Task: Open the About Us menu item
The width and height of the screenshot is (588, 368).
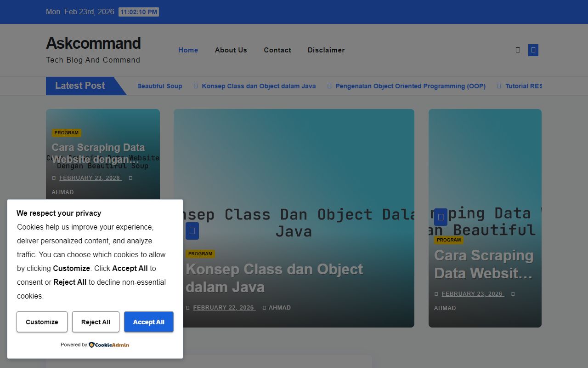Action: point(231,50)
